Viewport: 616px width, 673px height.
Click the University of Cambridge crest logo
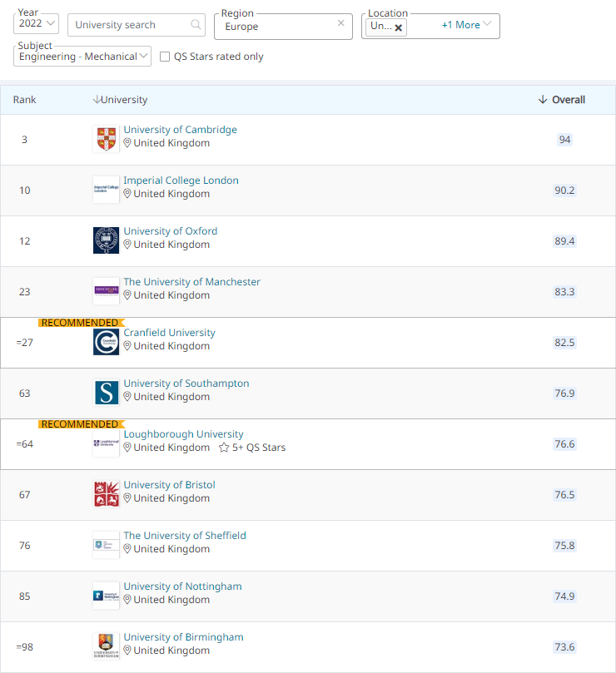pyautogui.click(x=106, y=139)
